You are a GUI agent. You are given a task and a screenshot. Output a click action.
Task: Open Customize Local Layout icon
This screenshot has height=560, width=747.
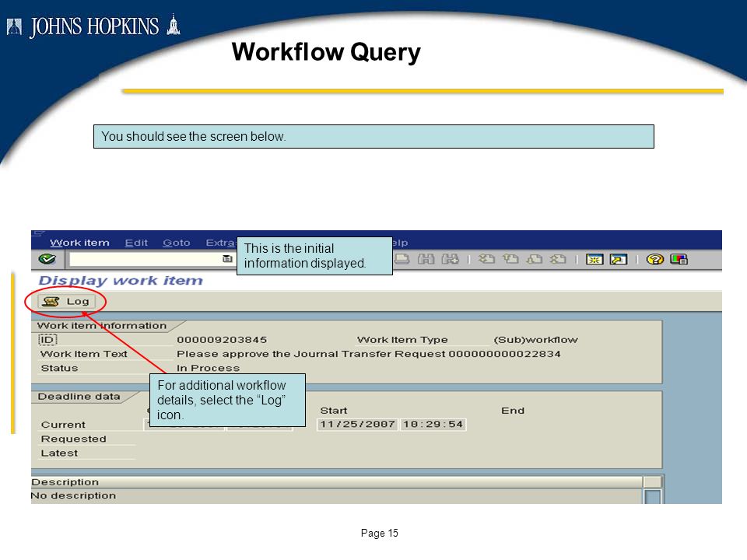pyautogui.click(x=679, y=259)
